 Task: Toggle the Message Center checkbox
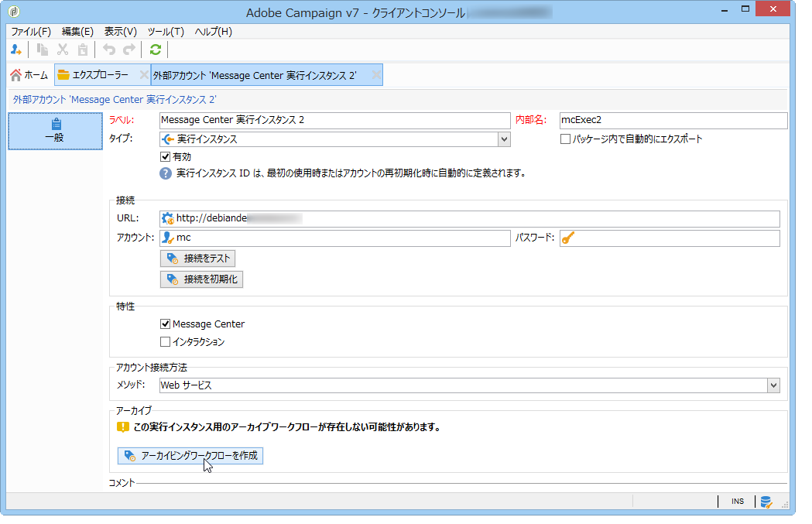tap(165, 324)
